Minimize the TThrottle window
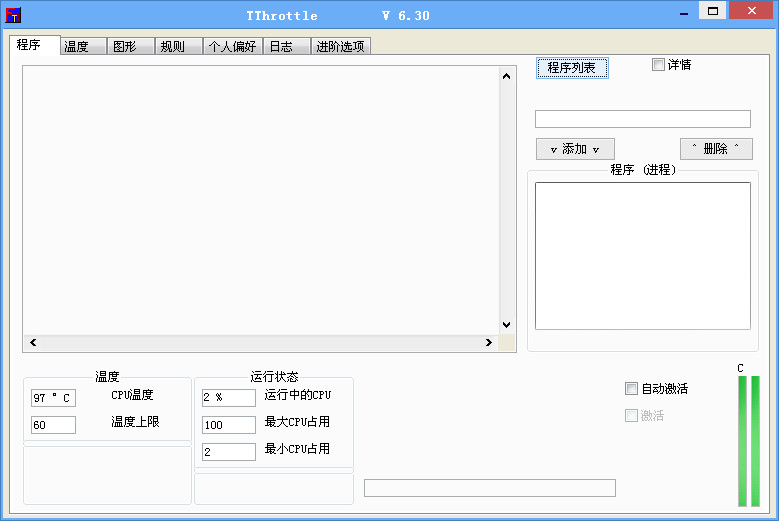Image resolution: width=779 pixels, height=521 pixels. 684,13
